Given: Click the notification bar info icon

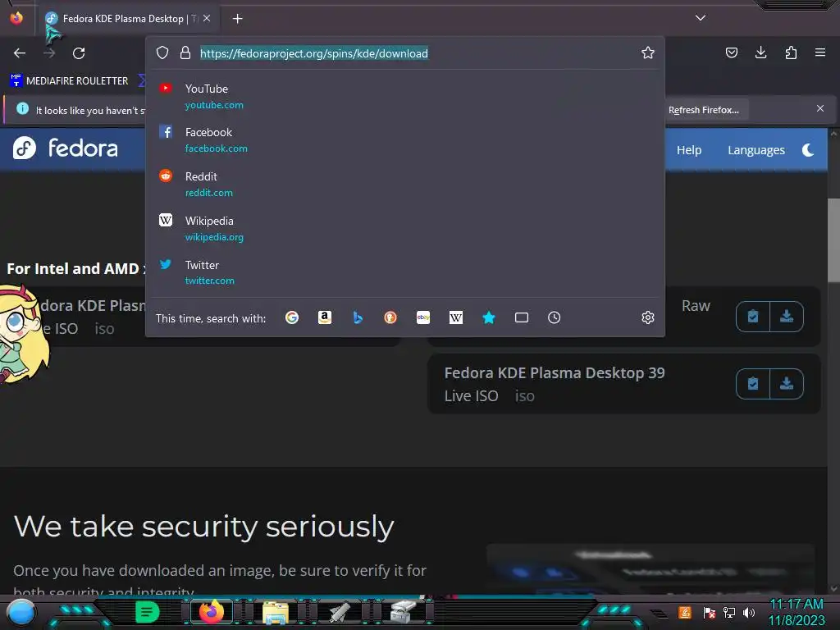Looking at the screenshot, I should (22, 108).
